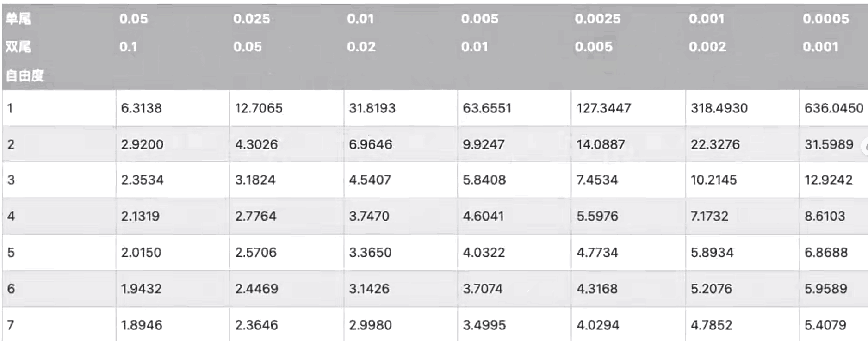
Task: Select cell value 2.7764
Action: click(x=255, y=216)
